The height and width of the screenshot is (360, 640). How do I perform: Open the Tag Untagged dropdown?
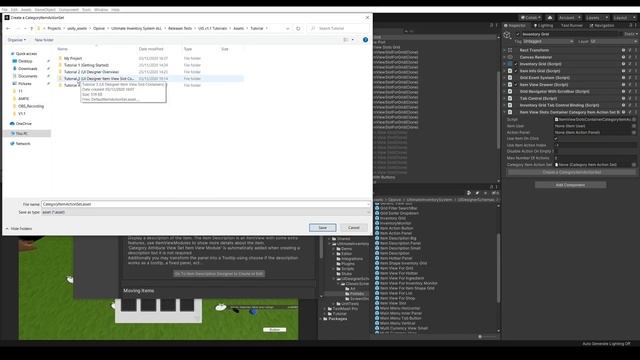pos(548,42)
